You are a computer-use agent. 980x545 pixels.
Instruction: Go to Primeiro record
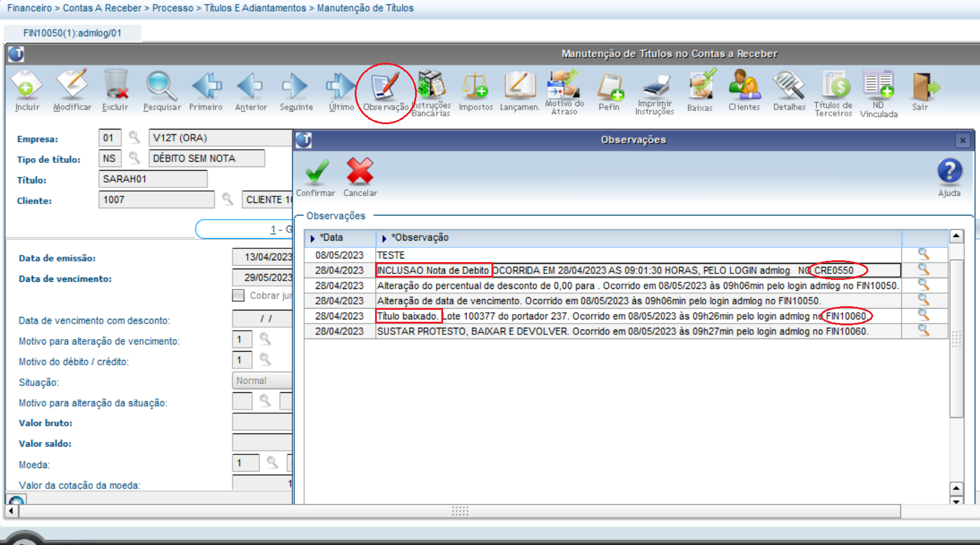(206, 91)
